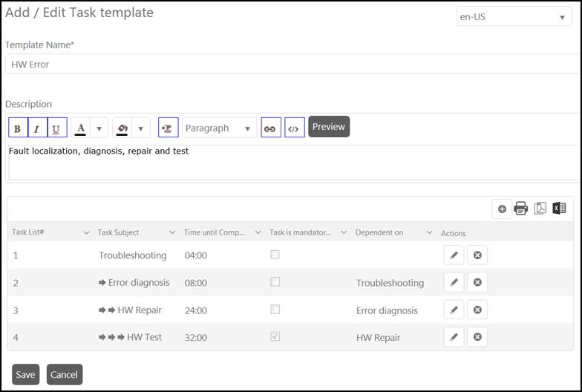This screenshot has width=582, height=392.
Task: Expand the font color picker arrow
Action: pyautogui.click(x=100, y=128)
